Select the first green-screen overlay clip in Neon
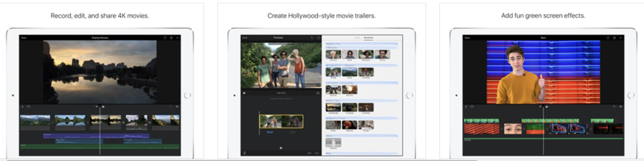Image resolution: width=644 pixels, height=161 pixels. [x=481, y=121]
